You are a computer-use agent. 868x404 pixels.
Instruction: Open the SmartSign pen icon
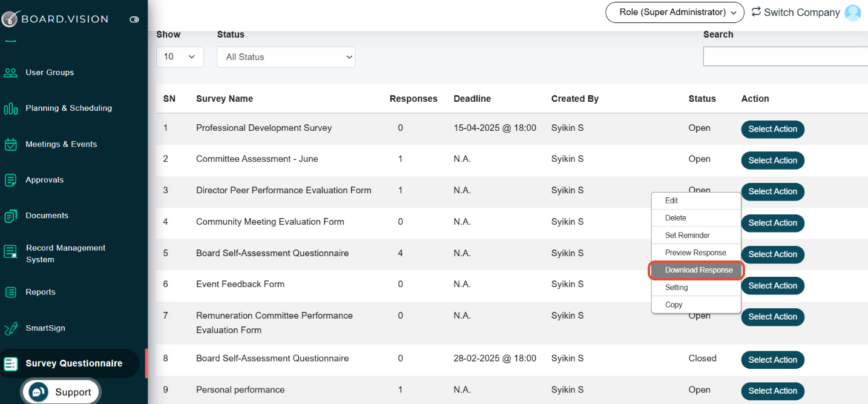click(x=11, y=328)
